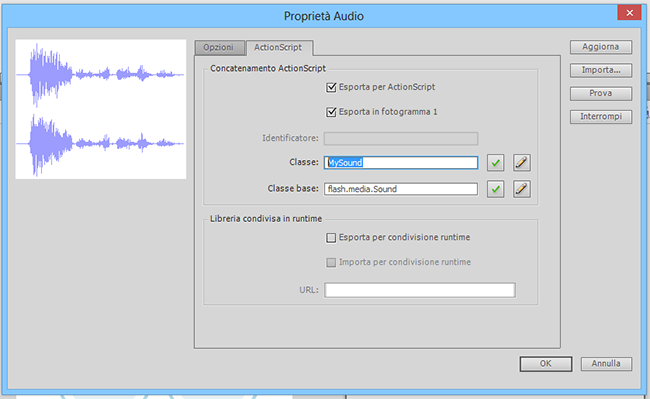
Task: Click the Proprietà Audio title text
Action: click(324, 16)
